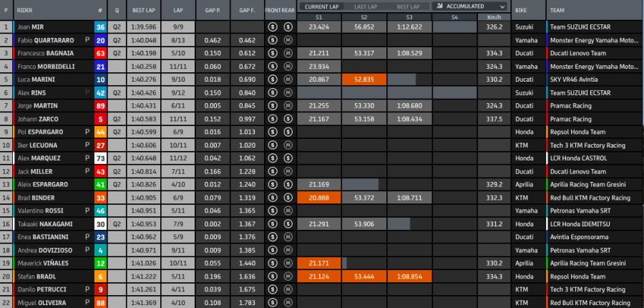
Task: Click Luca Marini's rear tyre icon
Action: [288, 80]
